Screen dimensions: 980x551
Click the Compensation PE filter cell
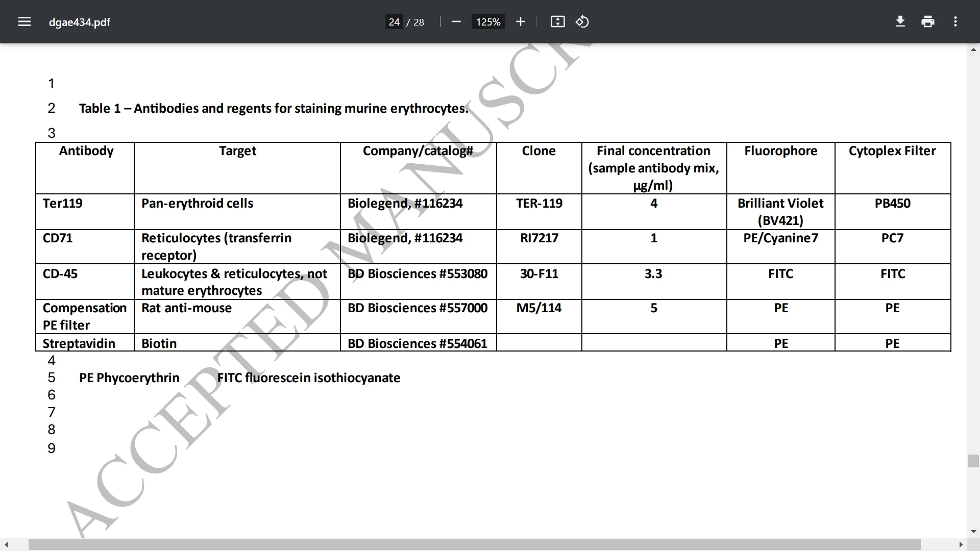[x=85, y=316]
